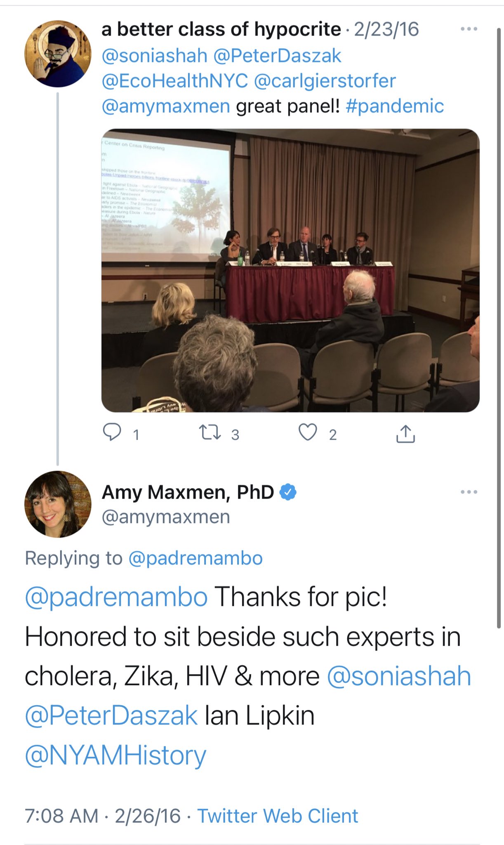Screen dimensions: 504x845
Task: Open the more options dots on the top tweet
Action: (469, 29)
